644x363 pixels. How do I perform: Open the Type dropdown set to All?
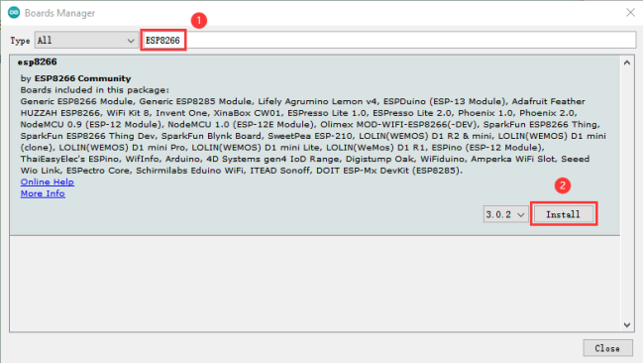coord(86,41)
